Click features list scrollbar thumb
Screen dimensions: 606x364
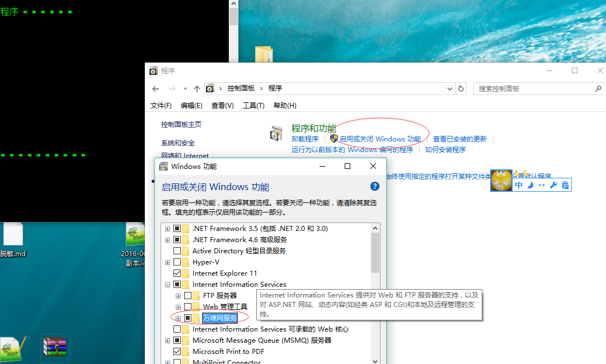(375, 253)
